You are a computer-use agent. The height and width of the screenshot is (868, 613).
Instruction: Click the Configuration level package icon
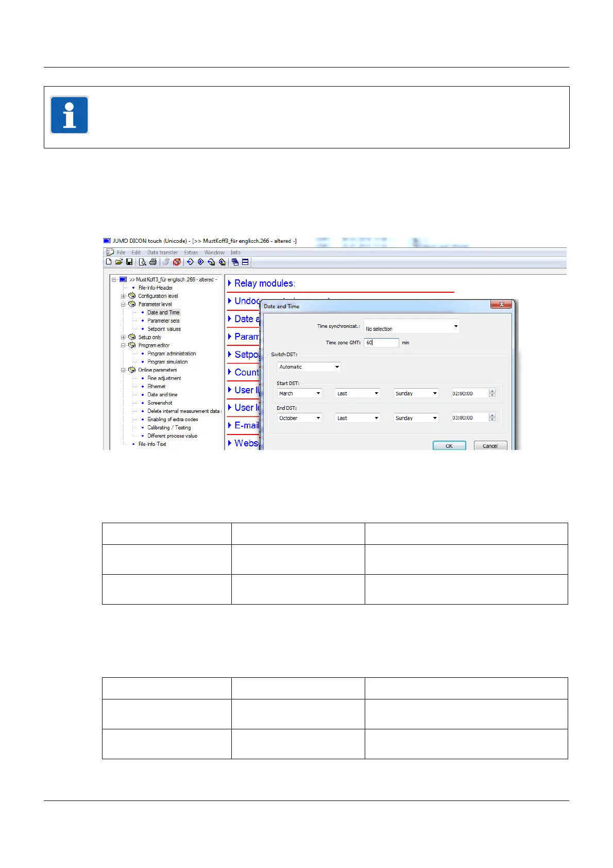click(x=132, y=296)
